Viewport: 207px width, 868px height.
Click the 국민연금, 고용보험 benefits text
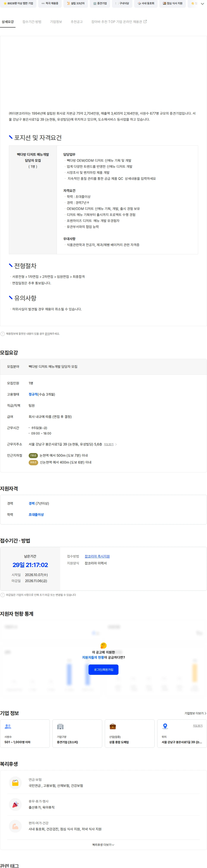point(56,786)
